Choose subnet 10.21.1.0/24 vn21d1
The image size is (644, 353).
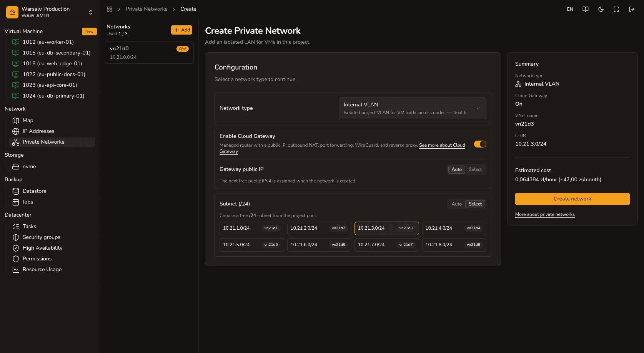[251, 228]
